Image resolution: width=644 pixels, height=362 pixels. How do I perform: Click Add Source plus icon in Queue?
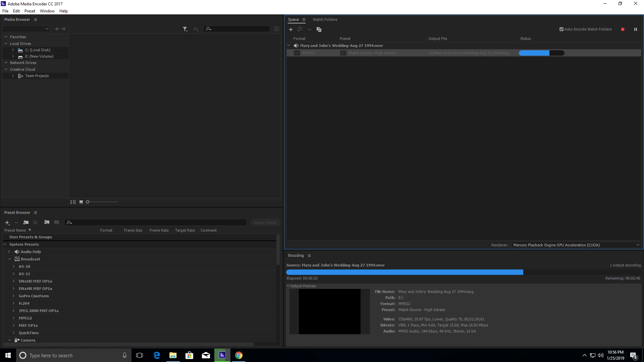(x=291, y=29)
